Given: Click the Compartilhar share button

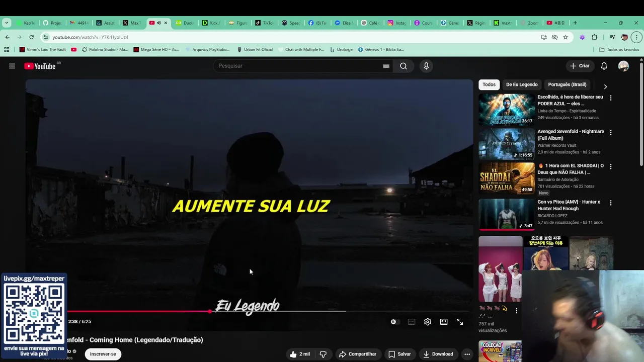Looking at the screenshot, I should (x=358, y=354).
